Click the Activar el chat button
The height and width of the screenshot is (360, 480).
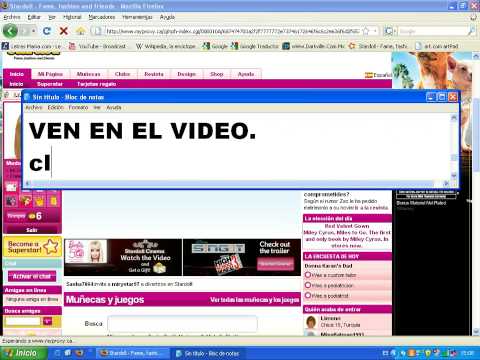(x=32, y=276)
